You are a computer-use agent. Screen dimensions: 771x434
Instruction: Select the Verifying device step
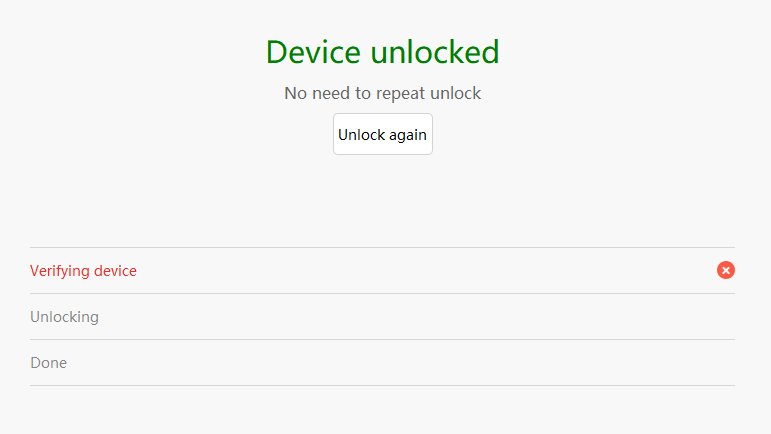click(383, 270)
